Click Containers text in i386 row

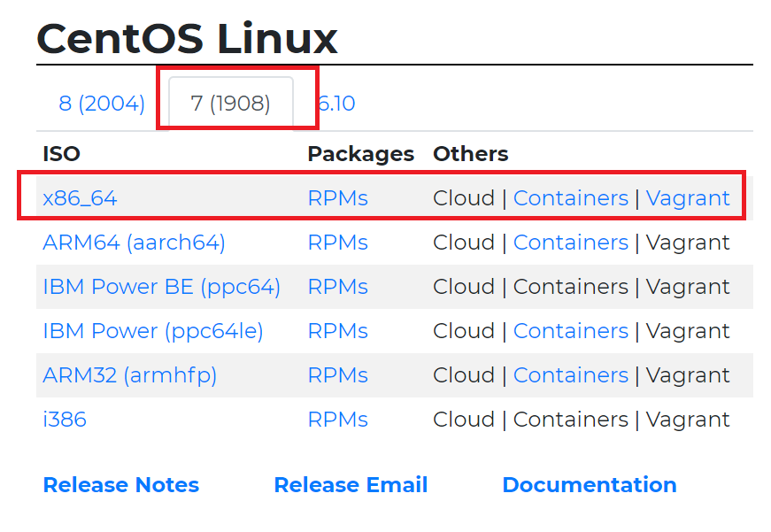[x=571, y=420]
